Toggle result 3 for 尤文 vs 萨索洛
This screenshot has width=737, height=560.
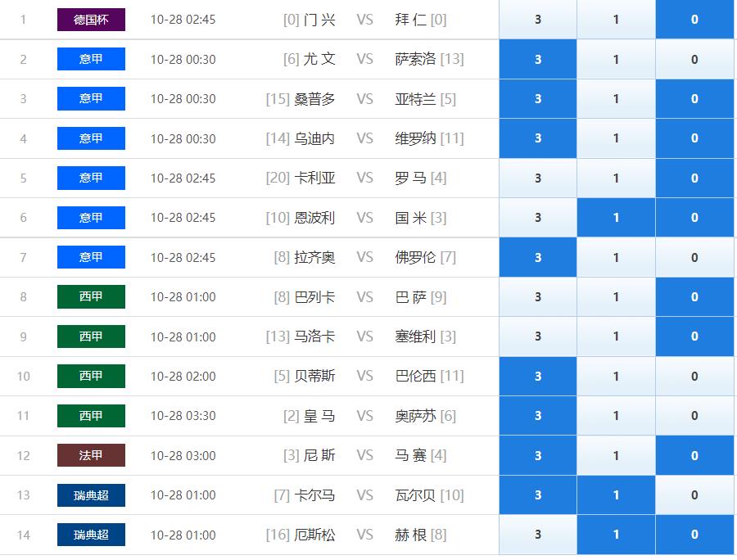click(x=538, y=59)
